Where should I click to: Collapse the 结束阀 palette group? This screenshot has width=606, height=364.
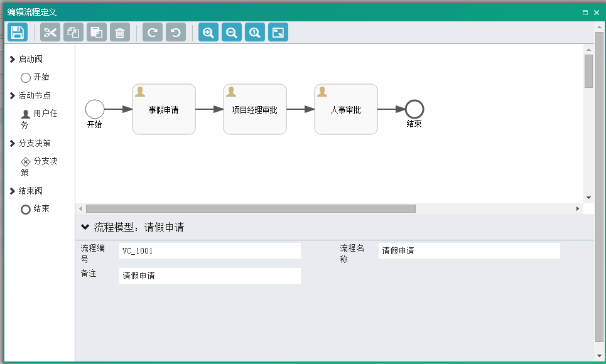click(13, 191)
